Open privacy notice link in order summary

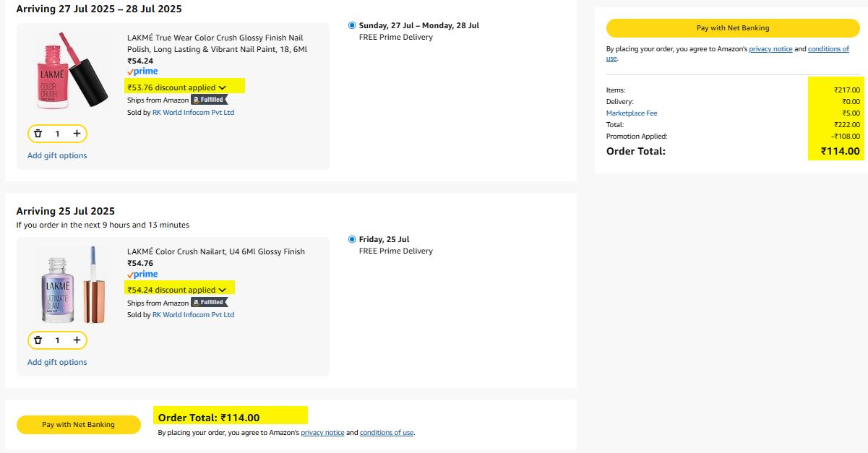point(770,49)
